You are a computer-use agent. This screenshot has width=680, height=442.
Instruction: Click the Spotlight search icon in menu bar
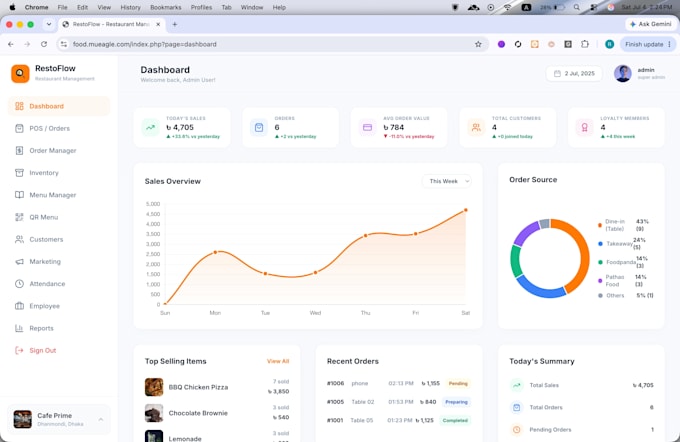[576, 7]
